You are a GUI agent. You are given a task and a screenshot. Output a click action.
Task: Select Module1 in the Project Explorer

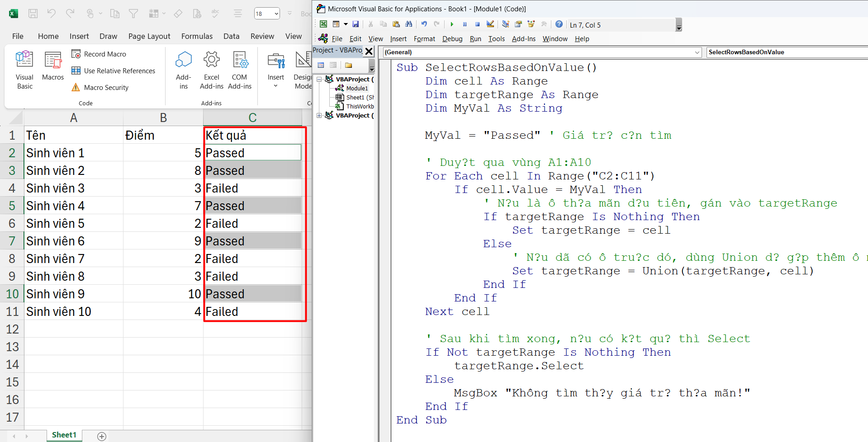pos(358,88)
